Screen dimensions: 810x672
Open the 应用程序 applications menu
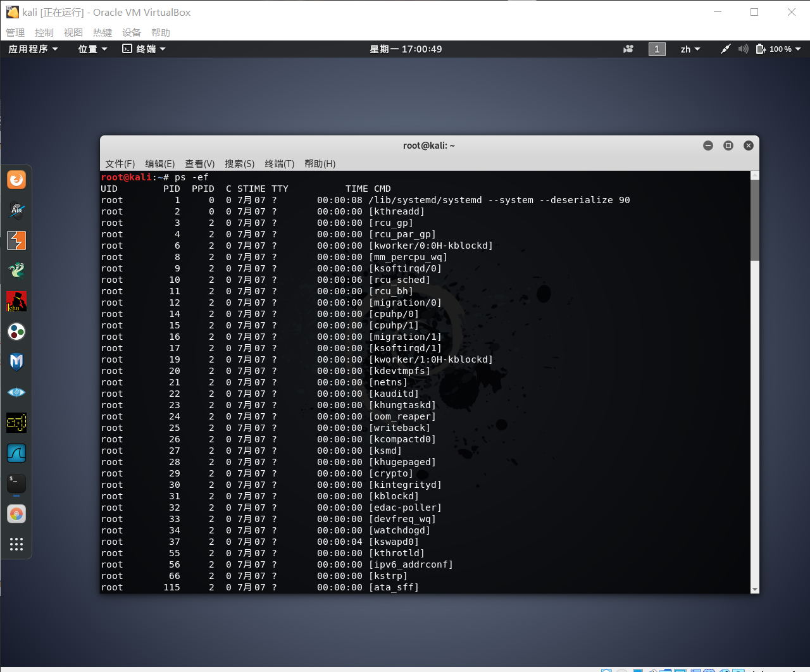pos(33,49)
